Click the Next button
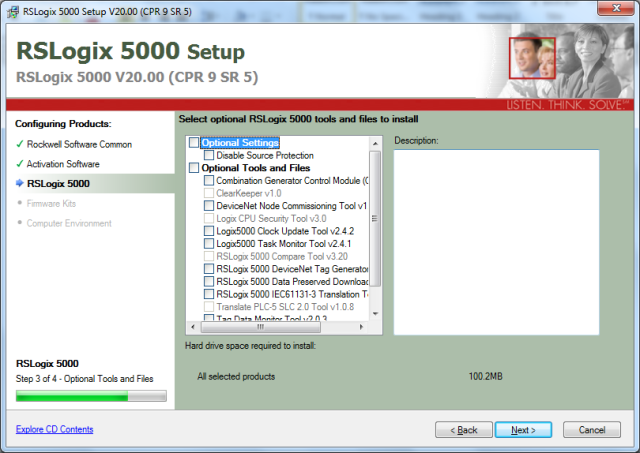 (x=523, y=430)
